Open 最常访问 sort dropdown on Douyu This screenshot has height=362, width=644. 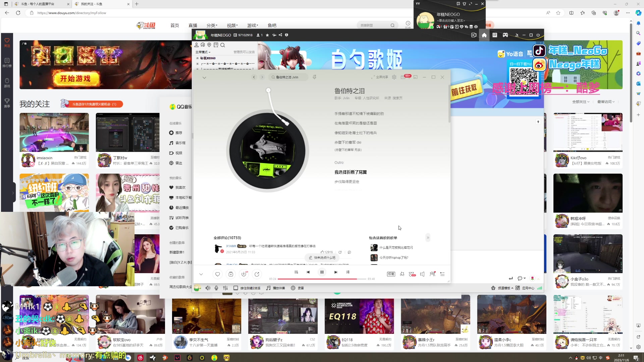[606, 102]
